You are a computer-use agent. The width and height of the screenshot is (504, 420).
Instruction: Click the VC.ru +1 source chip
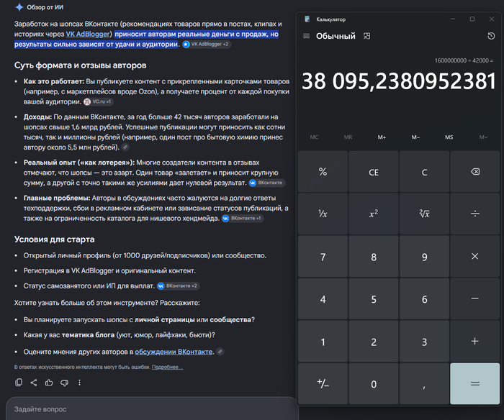point(98,102)
